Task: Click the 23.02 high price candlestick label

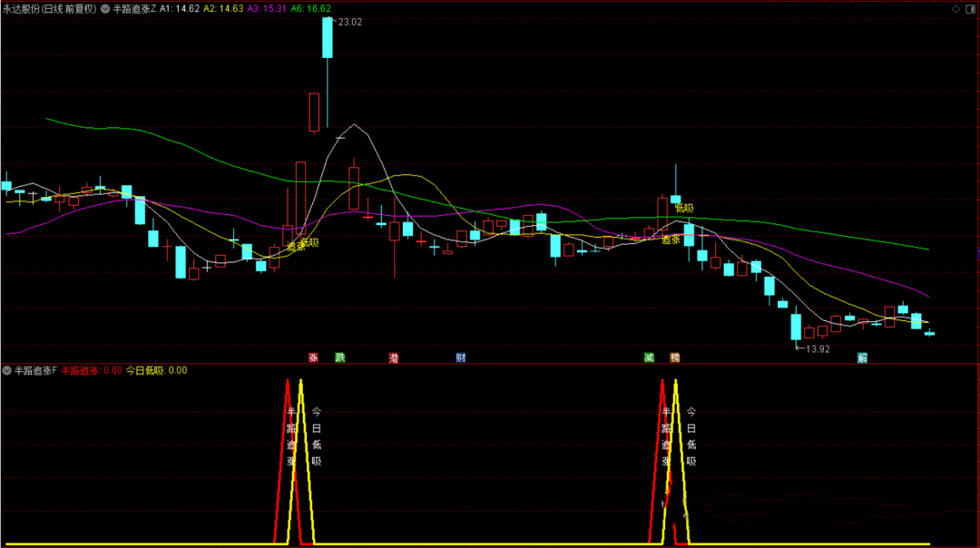Action: [x=349, y=23]
